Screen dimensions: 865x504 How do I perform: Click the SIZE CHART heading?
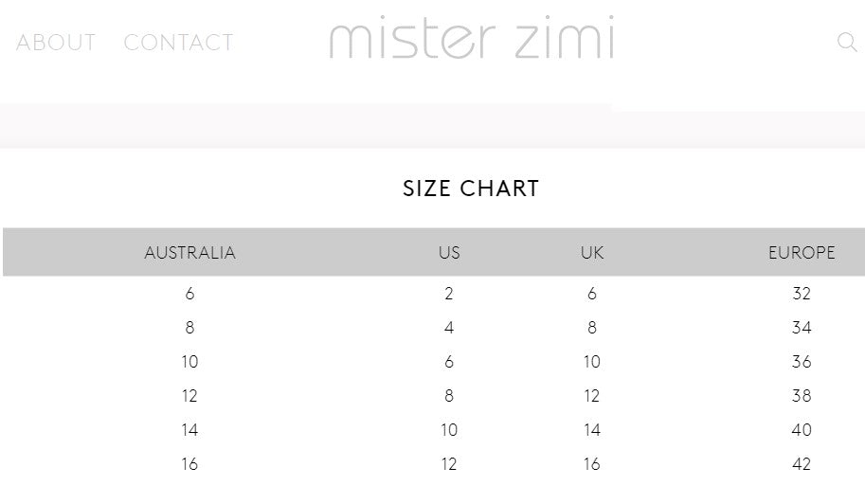pos(471,189)
